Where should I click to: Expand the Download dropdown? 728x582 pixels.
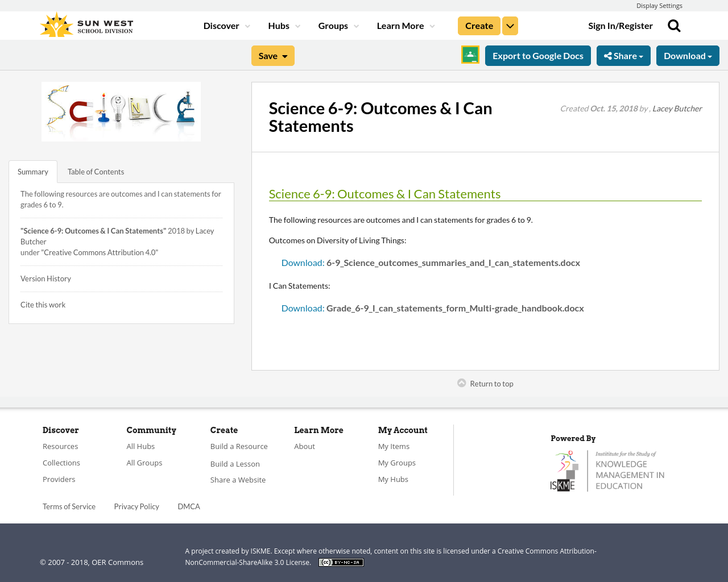pos(688,55)
